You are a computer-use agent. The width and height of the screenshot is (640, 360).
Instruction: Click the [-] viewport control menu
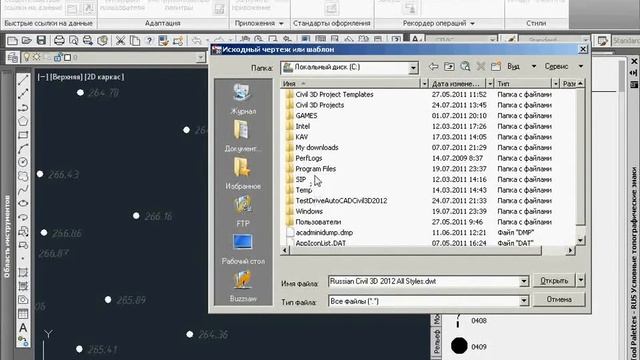43,77
